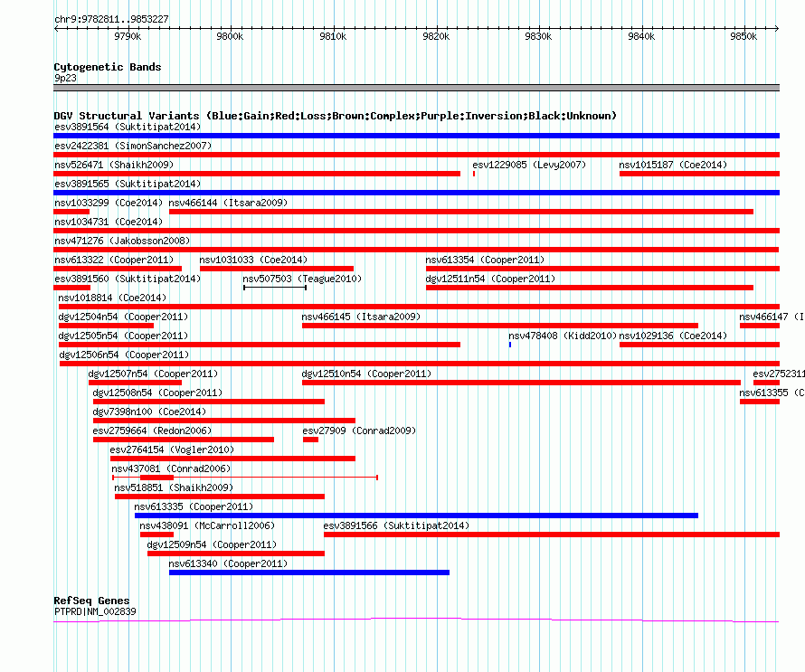Open nsv613322 (Cooper2011) label
Viewport: 805px width, 672px height.
(114, 260)
